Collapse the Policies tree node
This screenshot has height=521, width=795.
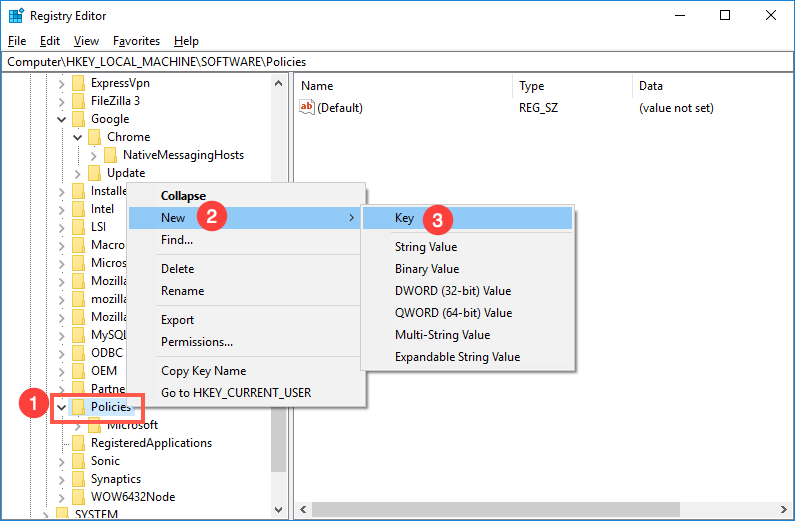point(62,407)
